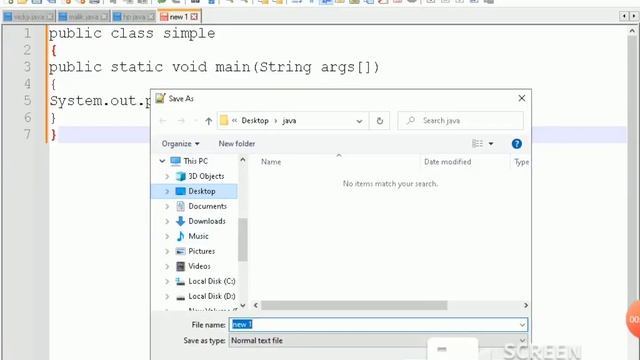Expand the Pictures tree node
The height and width of the screenshot is (360, 640).
coord(167,251)
